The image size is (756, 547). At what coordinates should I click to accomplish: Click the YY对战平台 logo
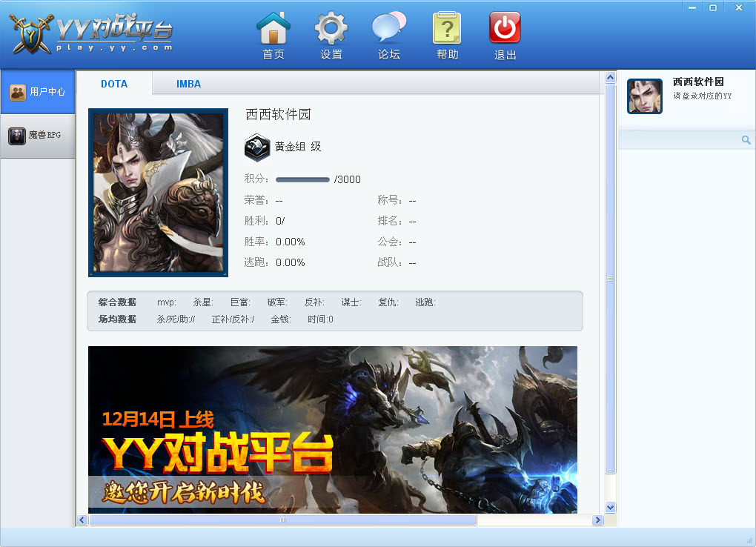(92, 33)
